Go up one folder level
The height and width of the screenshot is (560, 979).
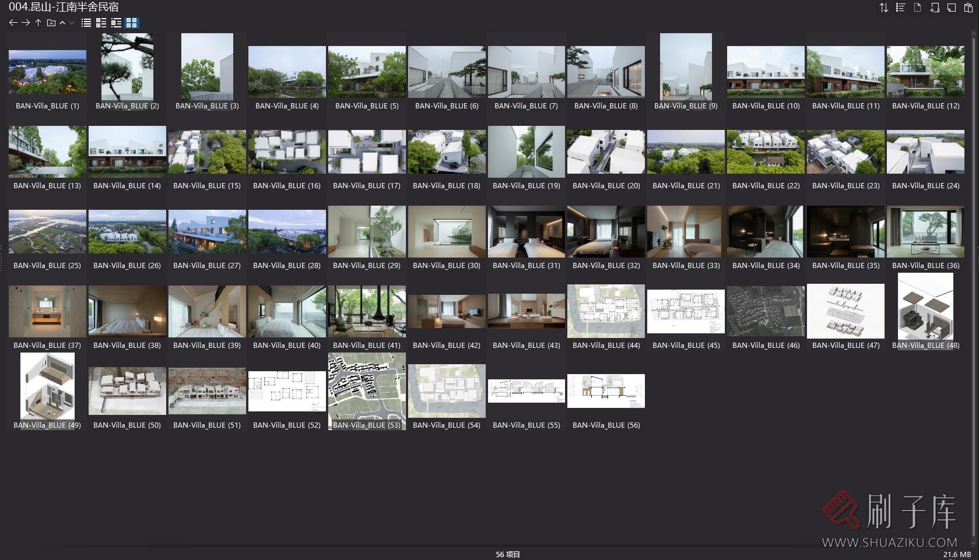[38, 23]
